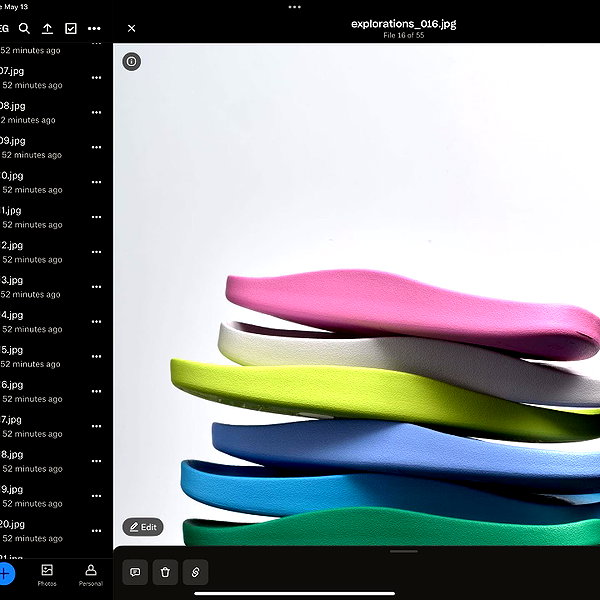Open search with the magnifier icon
This screenshot has height=600, width=600.
24,28
